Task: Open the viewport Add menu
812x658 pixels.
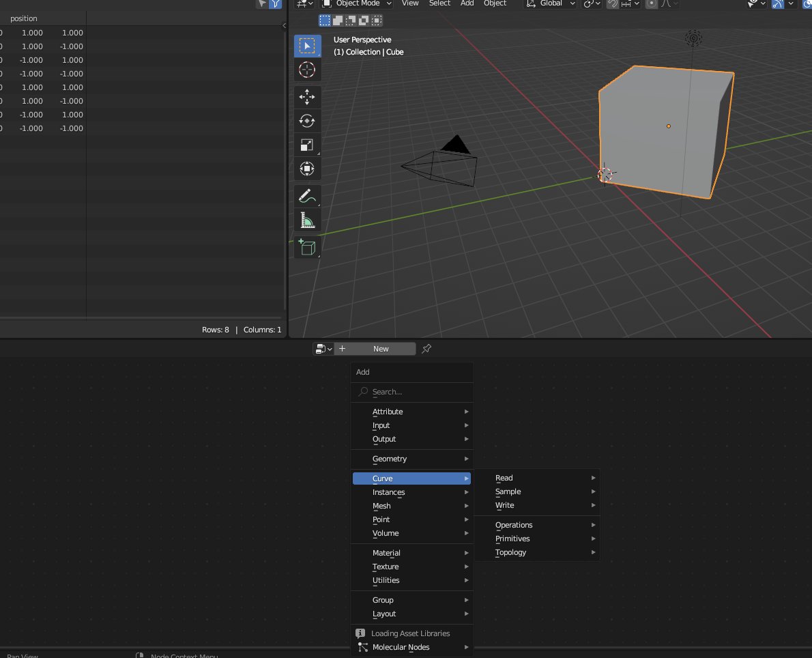Action: [467, 3]
